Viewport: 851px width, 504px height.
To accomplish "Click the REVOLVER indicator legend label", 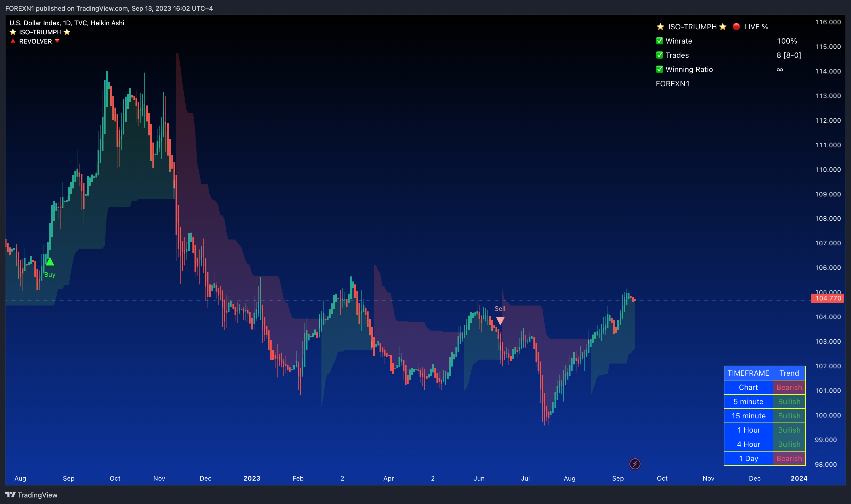I will click(x=35, y=41).
